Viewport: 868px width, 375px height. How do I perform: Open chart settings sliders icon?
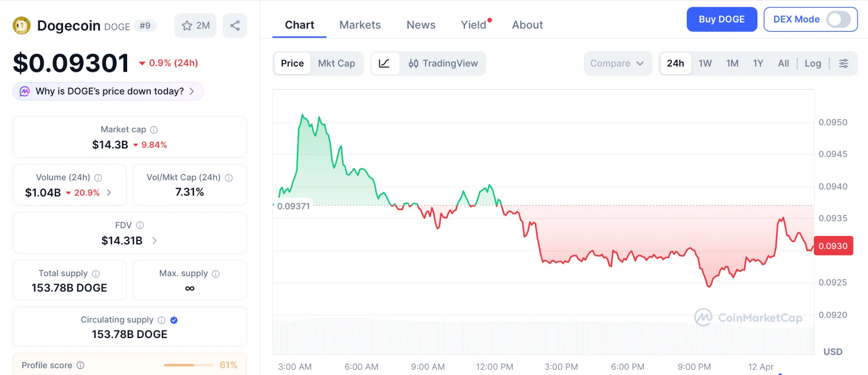click(x=843, y=63)
